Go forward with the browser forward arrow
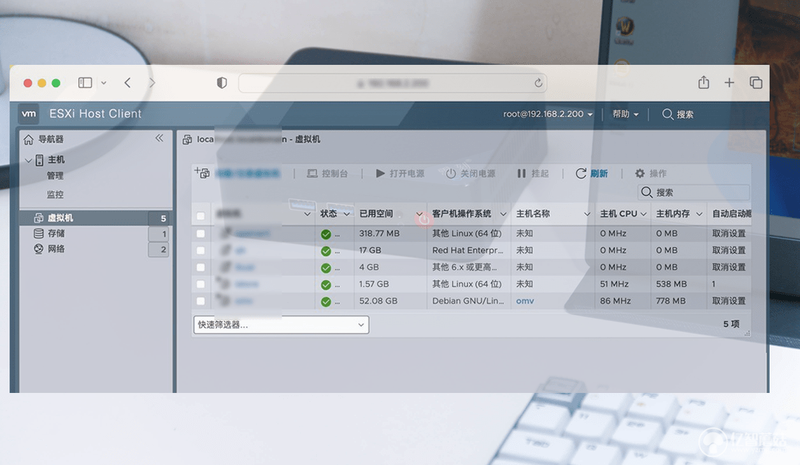Image resolution: width=800 pixels, height=465 pixels. pyautogui.click(x=152, y=83)
